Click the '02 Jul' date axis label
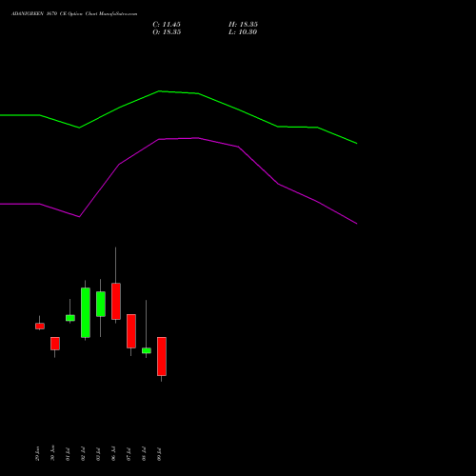Screen dimensions: 476x476 (83, 454)
